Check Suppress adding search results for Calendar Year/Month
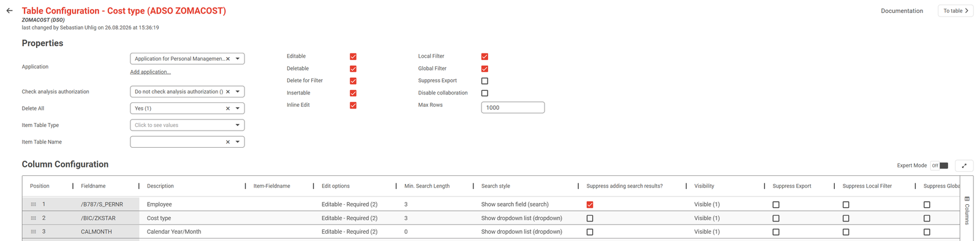 pos(590,232)
